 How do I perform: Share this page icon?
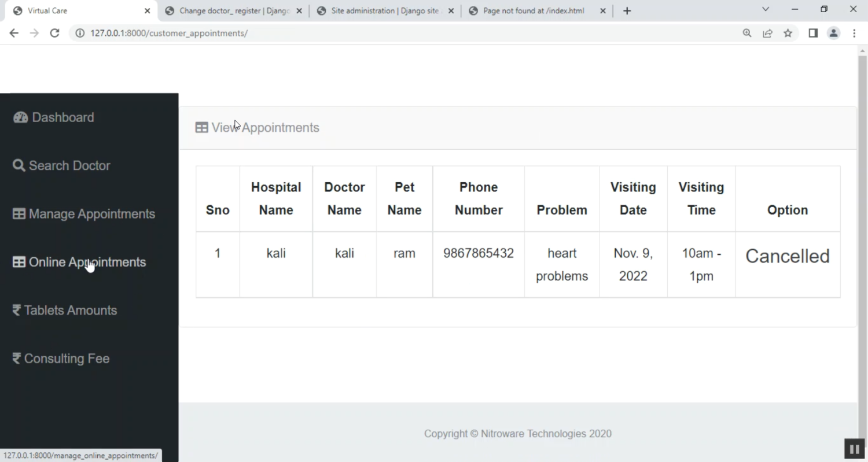click(767, 33)
